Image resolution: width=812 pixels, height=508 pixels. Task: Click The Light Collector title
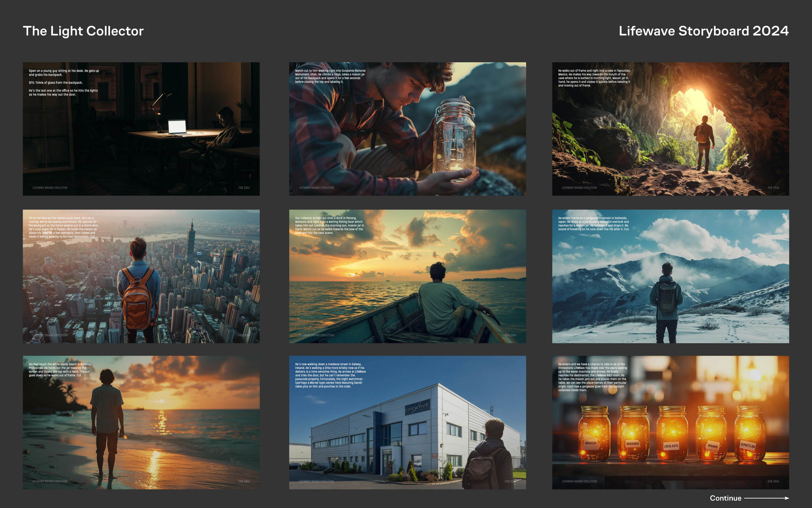point(83,31)
